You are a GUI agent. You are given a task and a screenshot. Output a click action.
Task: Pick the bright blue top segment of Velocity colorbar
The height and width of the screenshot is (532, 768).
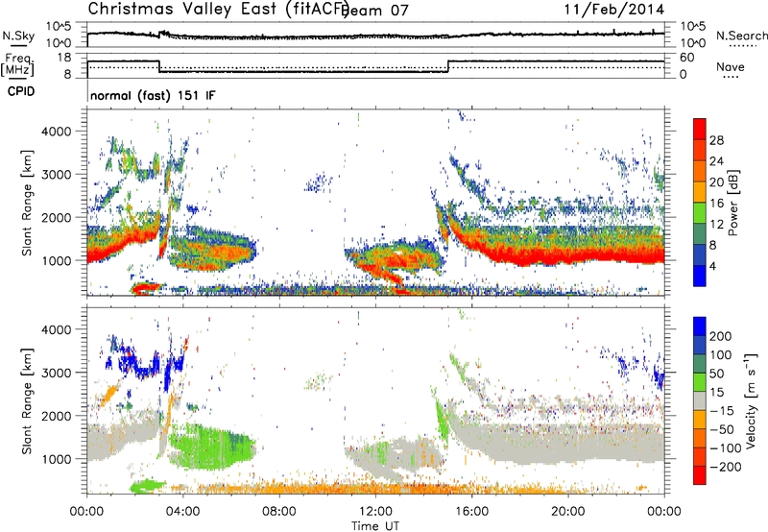pos(700,326)
